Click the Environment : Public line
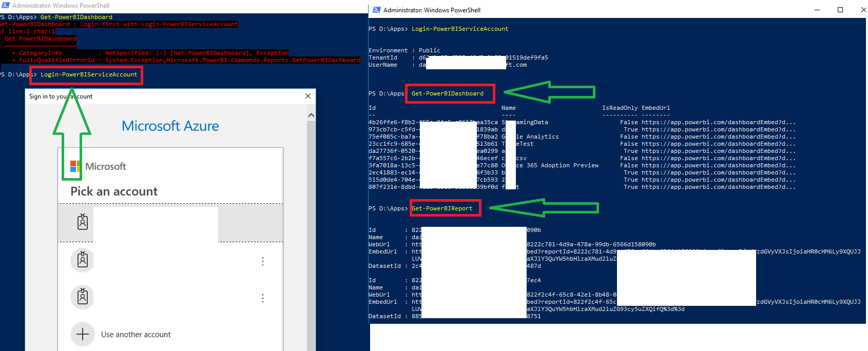The width and height of the screenshot is (868, 351). (x=404, y=50)
